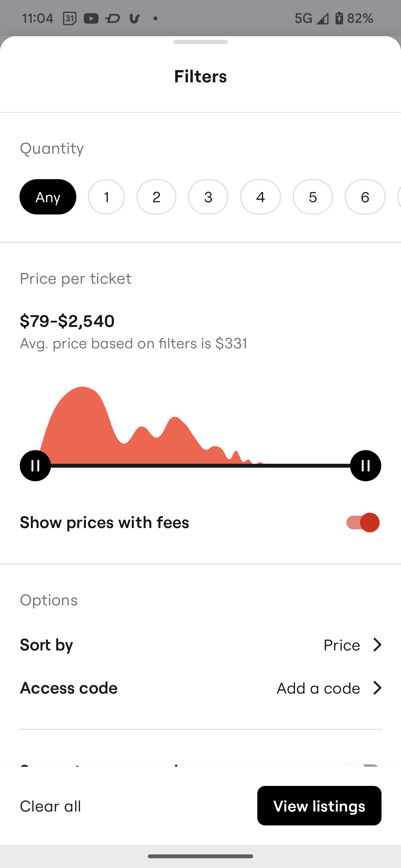Expand the Access code chevron arrow
401x868 pixels.
377,688
